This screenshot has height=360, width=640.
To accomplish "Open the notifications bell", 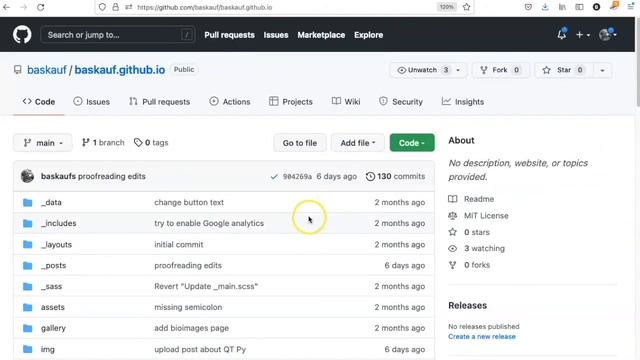I will 562,35.
